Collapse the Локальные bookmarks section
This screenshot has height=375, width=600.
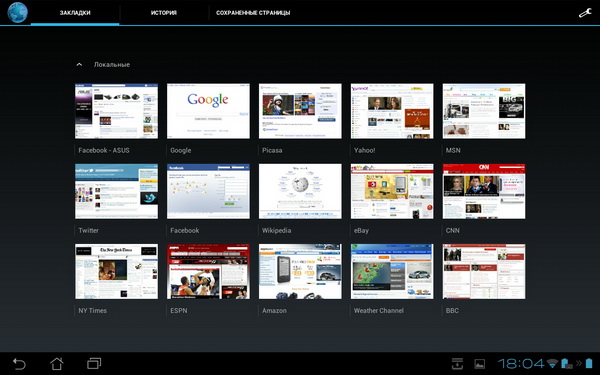point(79,65)
